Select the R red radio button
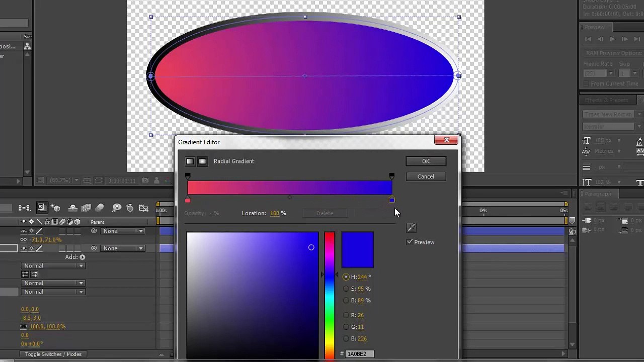 346,315
